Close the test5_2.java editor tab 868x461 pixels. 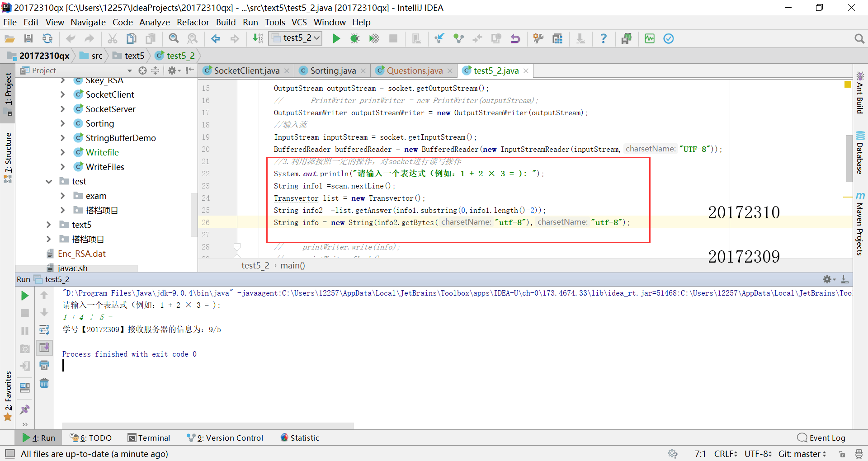(526, 71)
